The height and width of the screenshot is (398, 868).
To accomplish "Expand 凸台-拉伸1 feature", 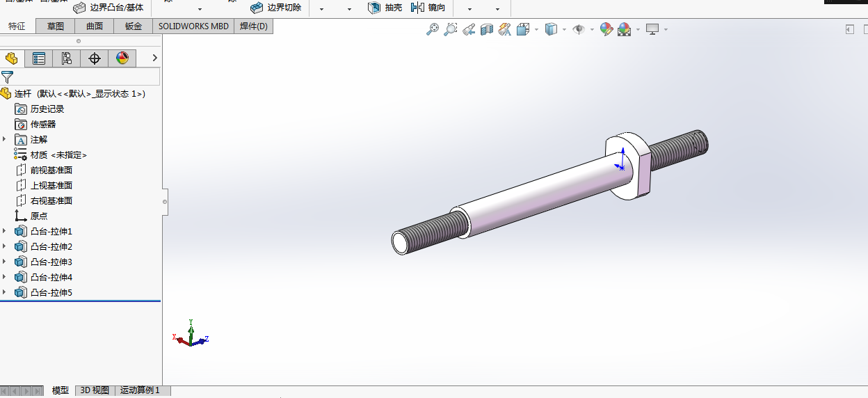I will pyautogui.click(x=4, y=231).
